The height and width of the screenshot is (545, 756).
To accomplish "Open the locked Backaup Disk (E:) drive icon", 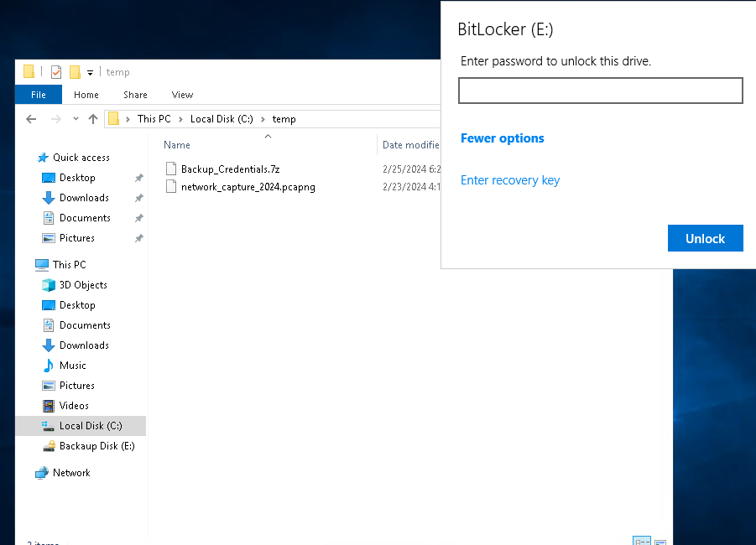I will click(x=49, y=446).
